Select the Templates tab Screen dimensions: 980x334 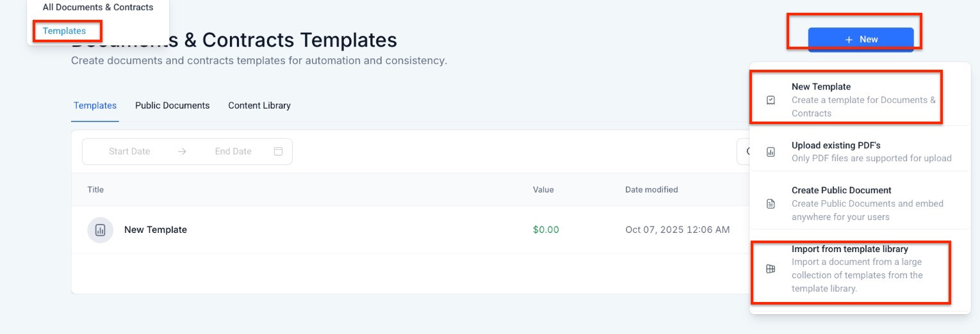coord(95,106)
